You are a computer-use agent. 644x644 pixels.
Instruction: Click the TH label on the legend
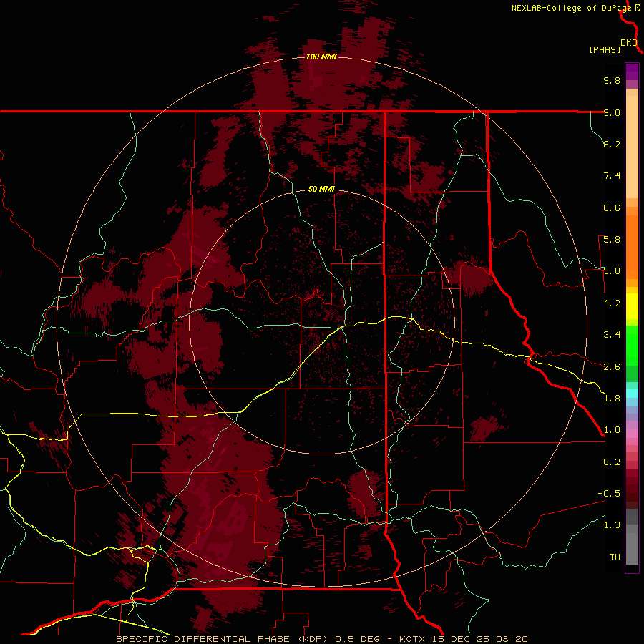click(x=615, y=557)
